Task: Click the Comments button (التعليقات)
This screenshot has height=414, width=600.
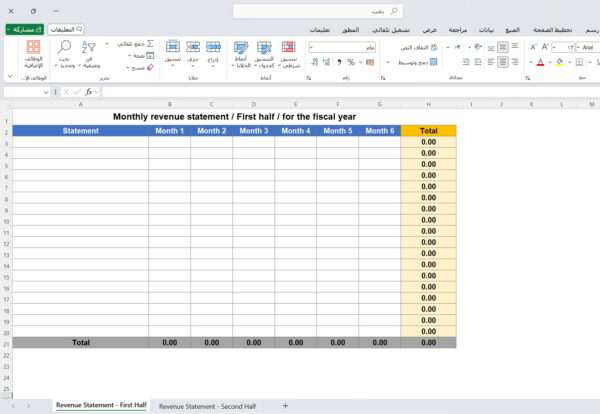Action: pos(66,30)
